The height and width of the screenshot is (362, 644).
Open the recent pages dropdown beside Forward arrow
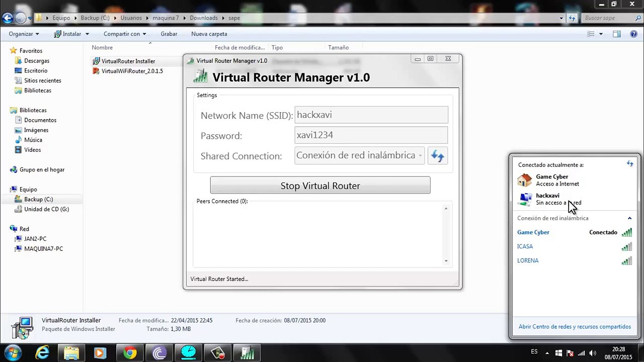pos(30,18)
